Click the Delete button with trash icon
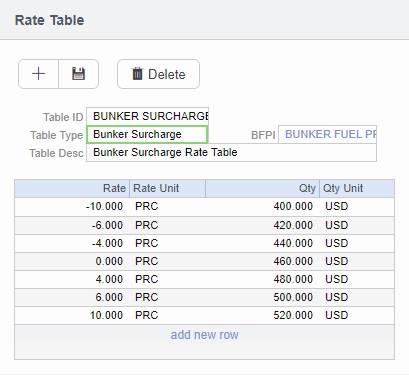This screenshot has height=375, width=409. (x=158, y=74)
